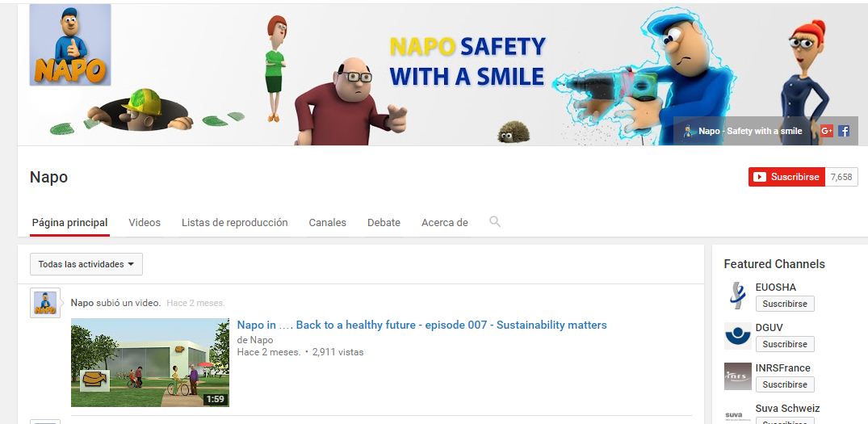868x424 pixels.
Task: Click the 'Featured Channels' heading
Action: coord(774,264)
